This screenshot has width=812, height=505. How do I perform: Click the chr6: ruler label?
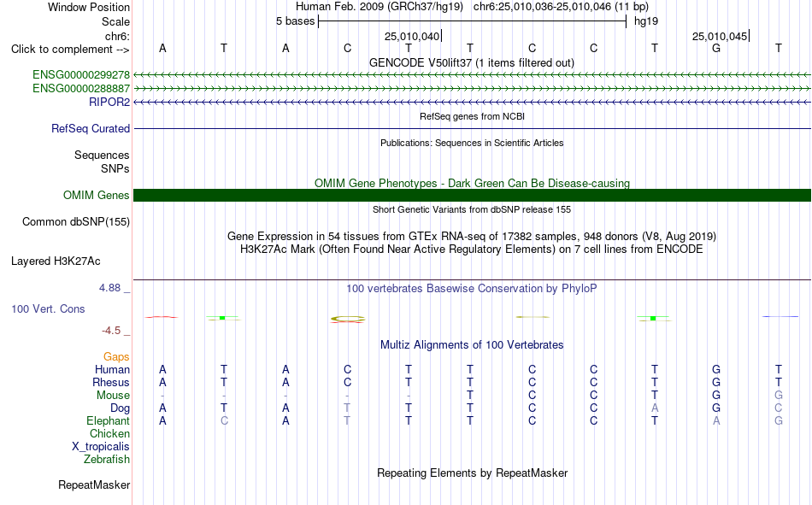(x=118, y=36)
